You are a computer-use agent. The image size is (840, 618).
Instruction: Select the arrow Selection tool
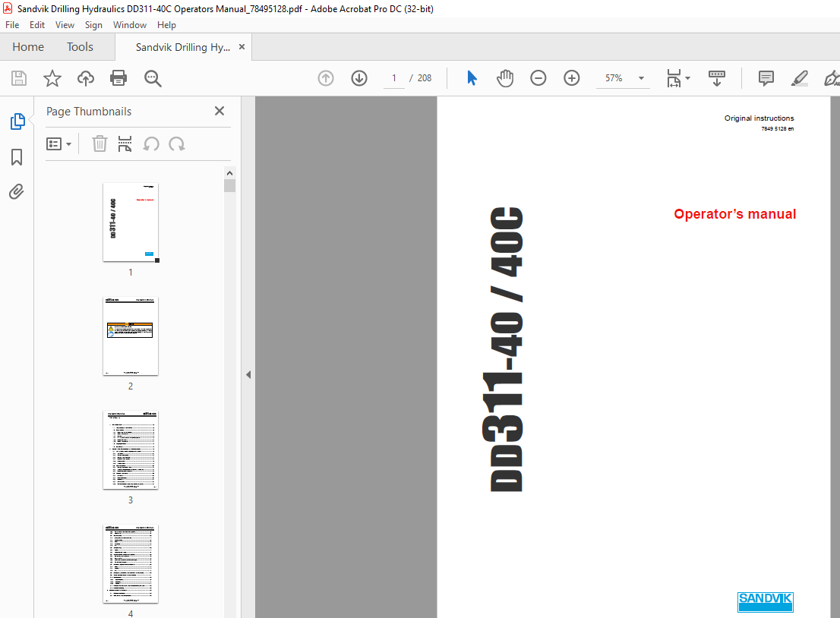472,78
